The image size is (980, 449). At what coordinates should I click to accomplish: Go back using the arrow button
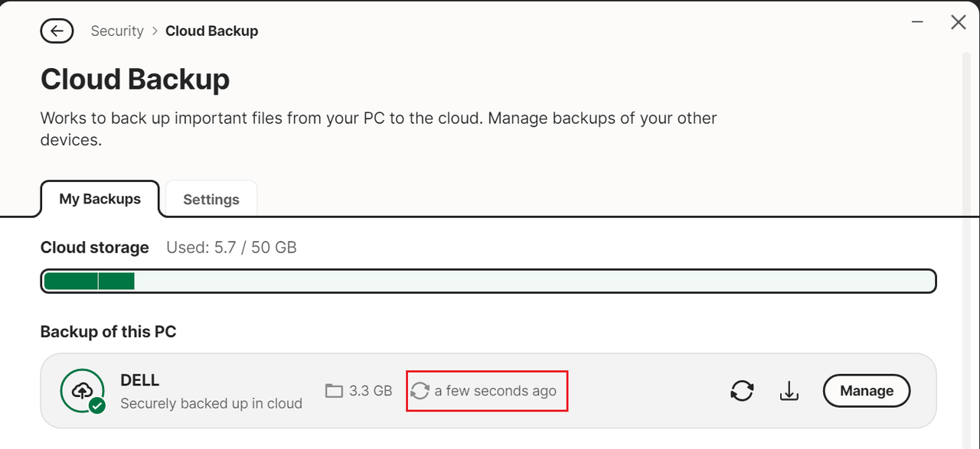coord(57,31)
